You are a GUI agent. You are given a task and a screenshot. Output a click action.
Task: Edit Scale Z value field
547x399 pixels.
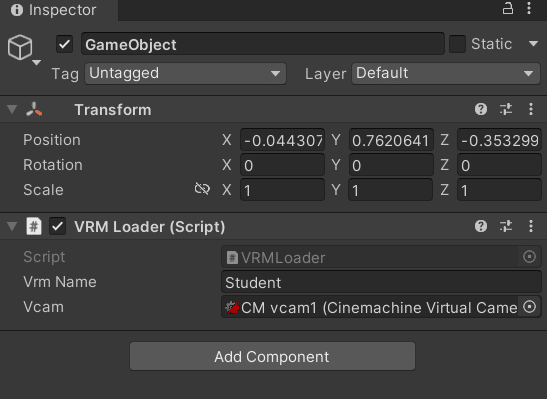coord(499,190)
